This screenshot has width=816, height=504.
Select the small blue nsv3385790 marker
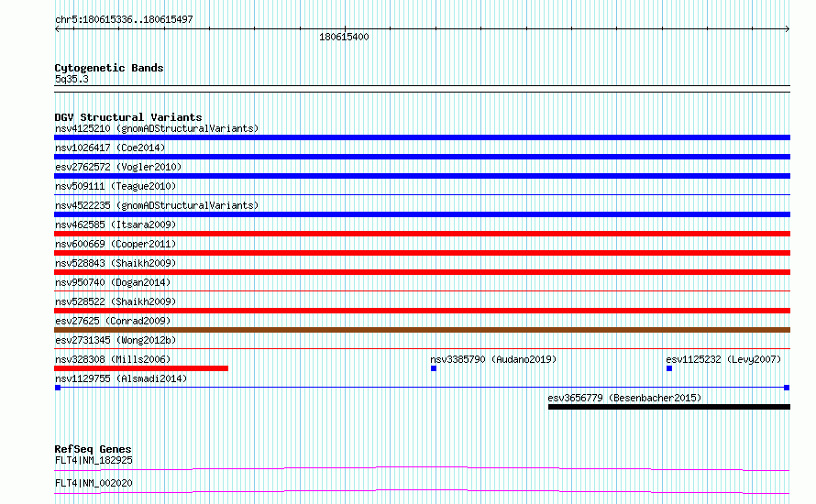click(434, 368)
